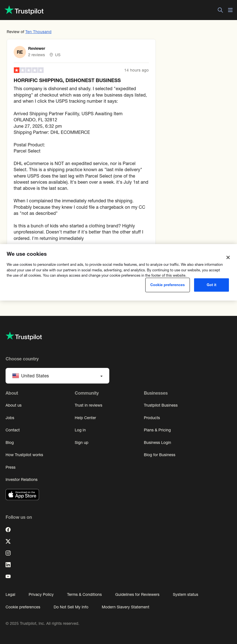
Task: Click the Reviewer name
Action: coord(37,48)
